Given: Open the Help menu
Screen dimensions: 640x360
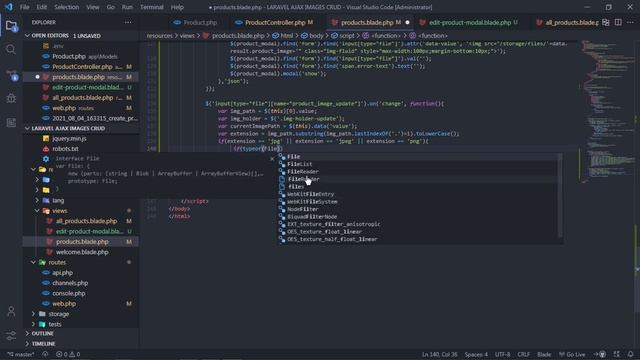Looking at the screenshot, I should pos(177,7).
